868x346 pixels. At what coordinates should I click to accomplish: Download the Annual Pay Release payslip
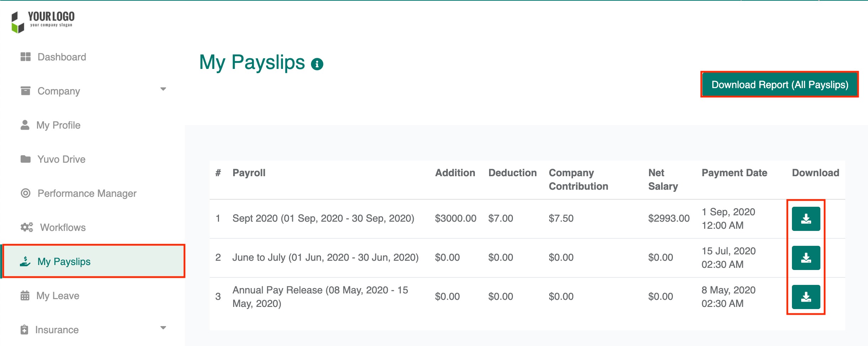[x=806, y=297]
